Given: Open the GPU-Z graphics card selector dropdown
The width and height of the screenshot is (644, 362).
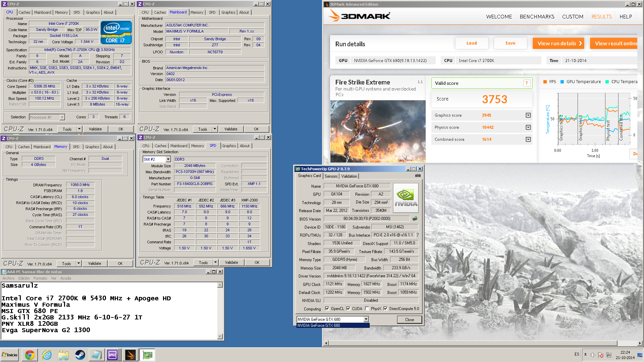Looking at the screenshot, I should pos(366,319).
